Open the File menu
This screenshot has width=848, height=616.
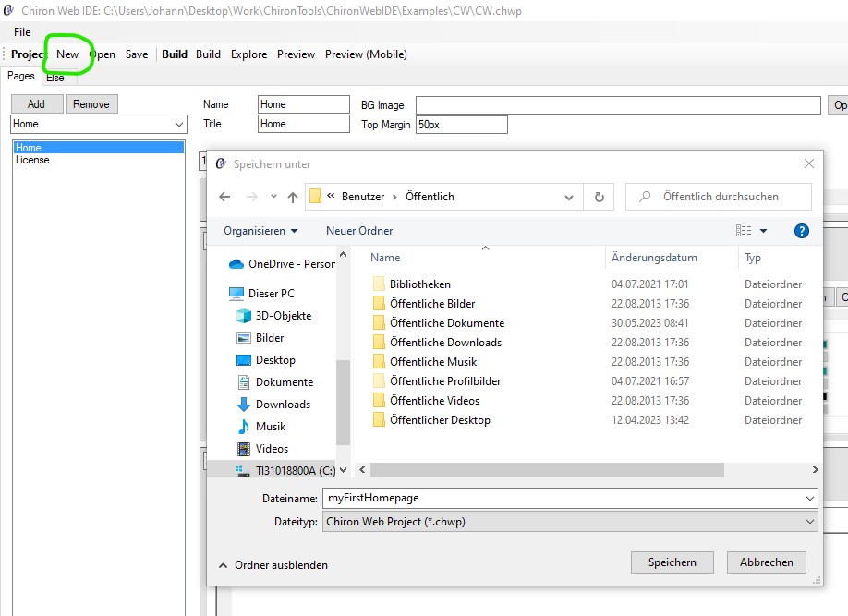[x=22, y=32]
